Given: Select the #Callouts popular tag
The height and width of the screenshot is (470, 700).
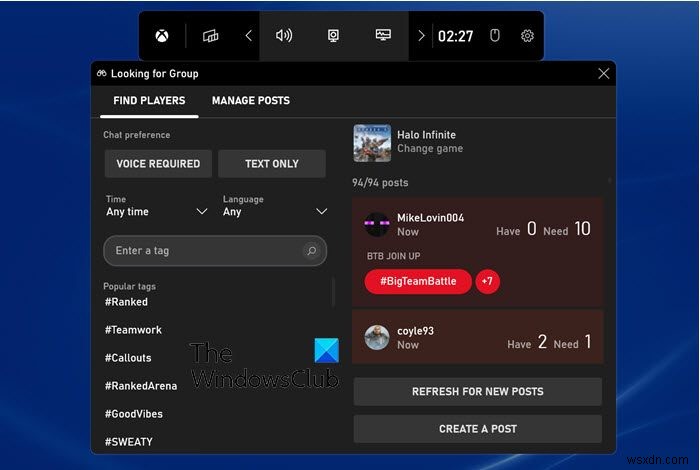Looking at the screenshot, I should coord(128,358).
